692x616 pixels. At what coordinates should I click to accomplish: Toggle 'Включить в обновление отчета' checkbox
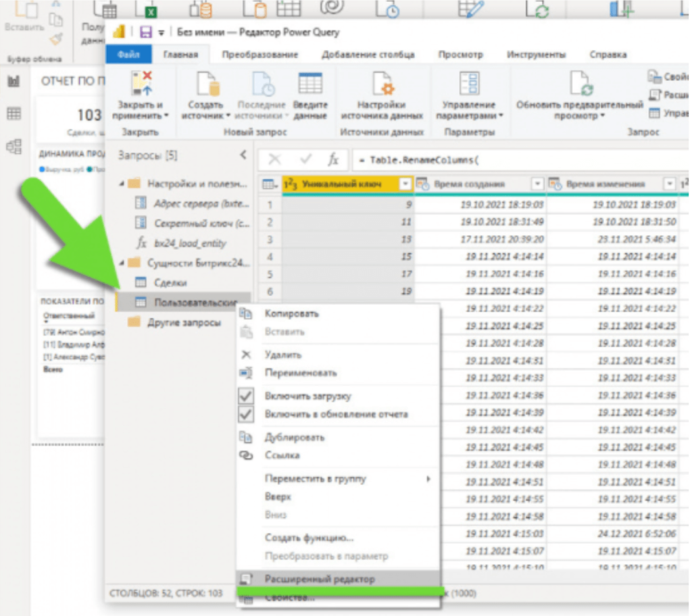(x=246, y=414)
